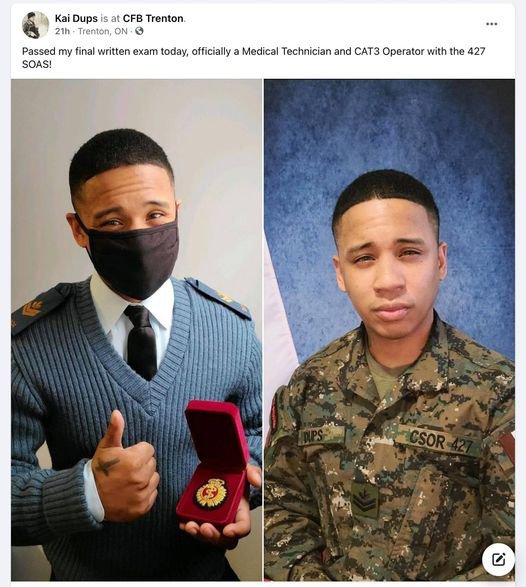
Task: Click the DUPS name tape on uniform
Action: (322, 436)
